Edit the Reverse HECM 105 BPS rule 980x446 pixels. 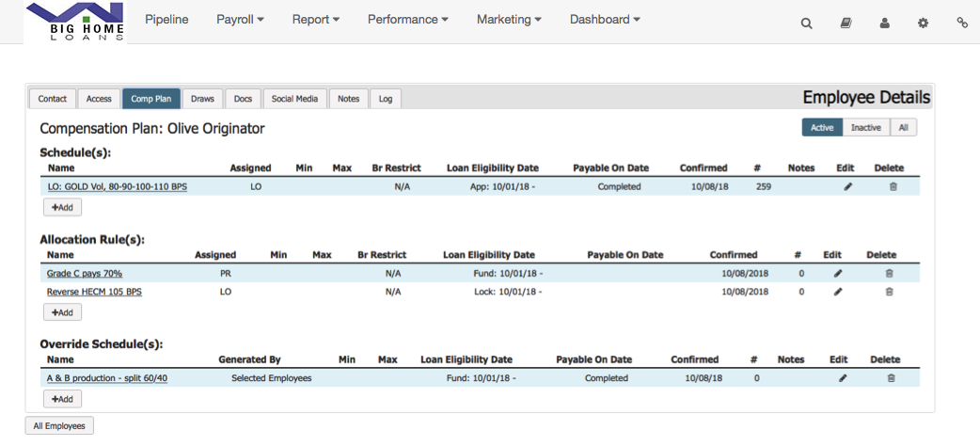pos(838,292)
